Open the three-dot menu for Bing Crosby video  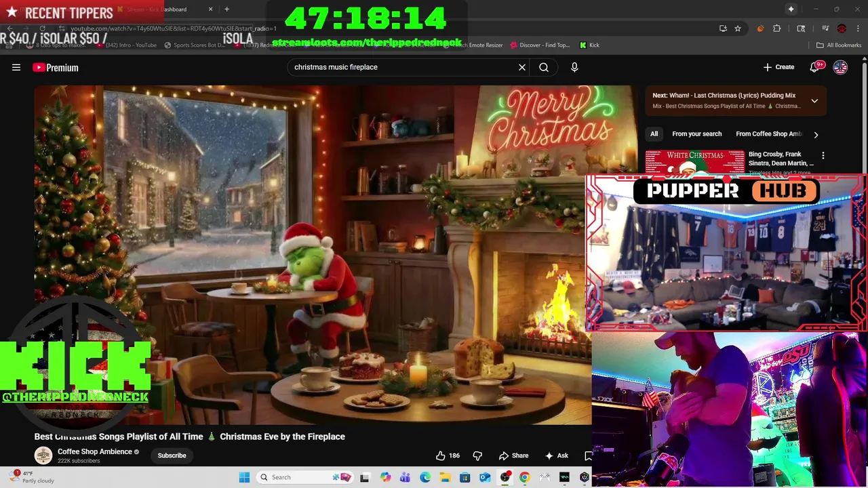tap(823, 156)
